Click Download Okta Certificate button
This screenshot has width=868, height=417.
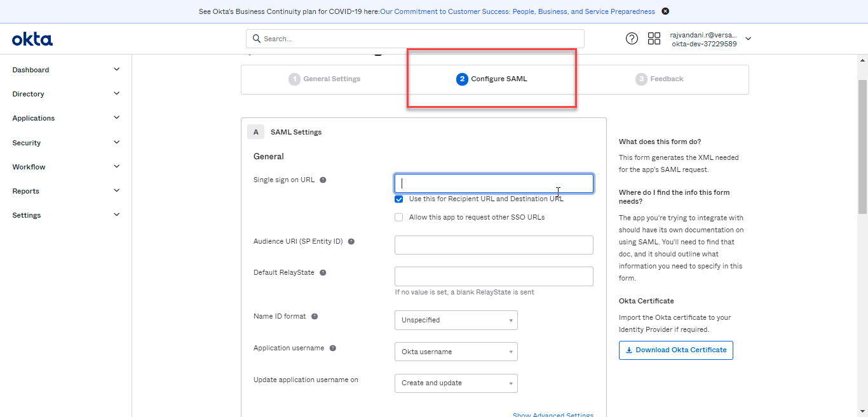pos(676,350)
